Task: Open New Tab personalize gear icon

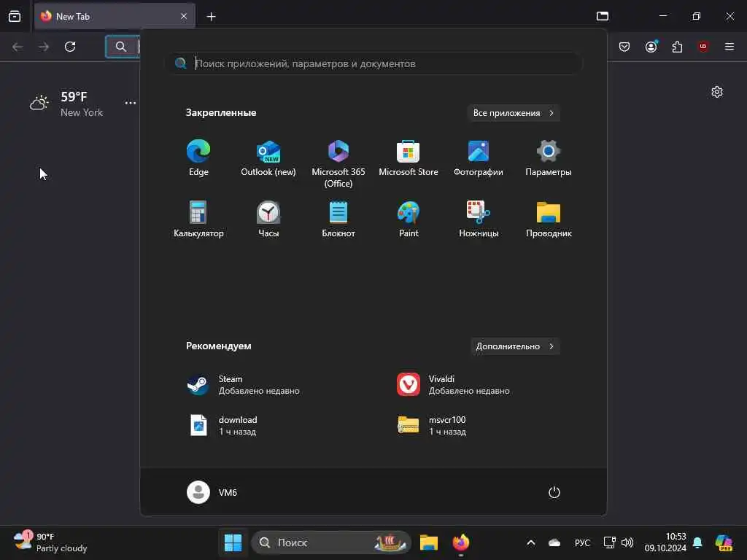Action: pos(717,92)
